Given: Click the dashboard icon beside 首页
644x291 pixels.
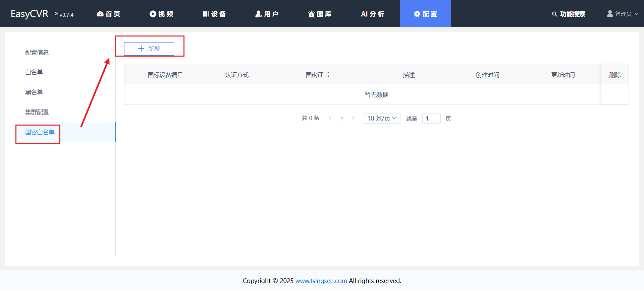Looking at the screenshot, I should point(100,14).
